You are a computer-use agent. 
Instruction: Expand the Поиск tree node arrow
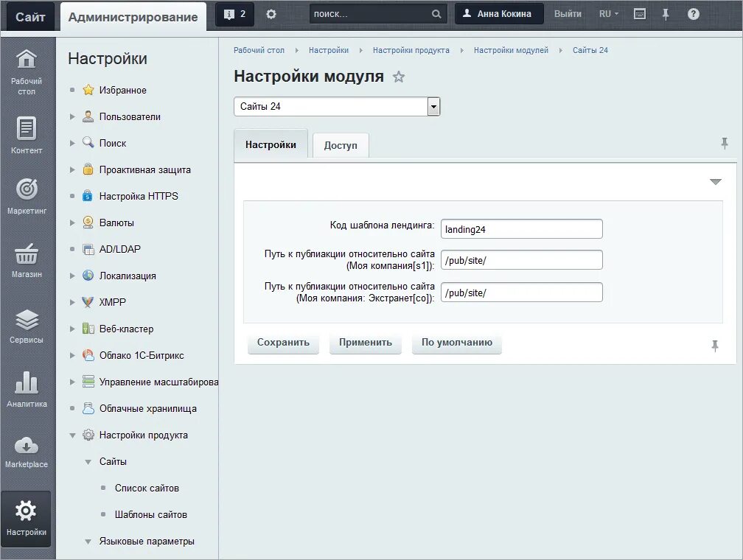72,143
